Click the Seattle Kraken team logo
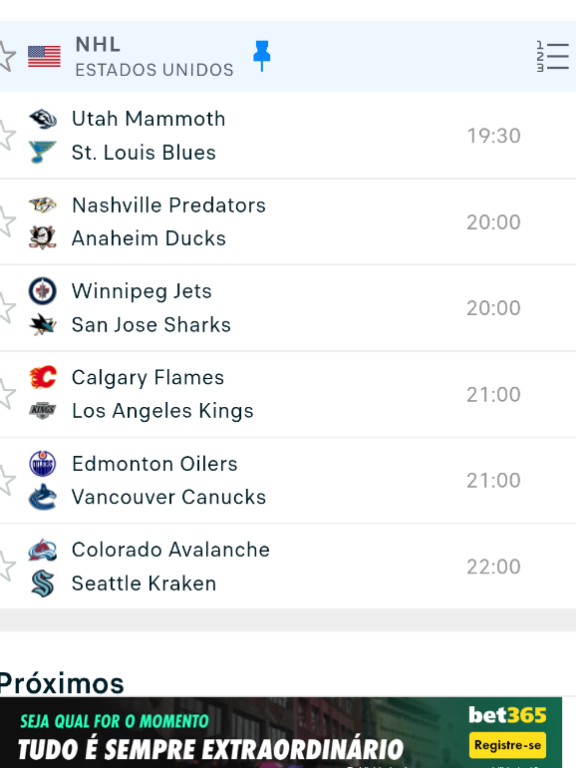Image resolution: width=576 pixels, height=768 pixels. pos(43,583)
